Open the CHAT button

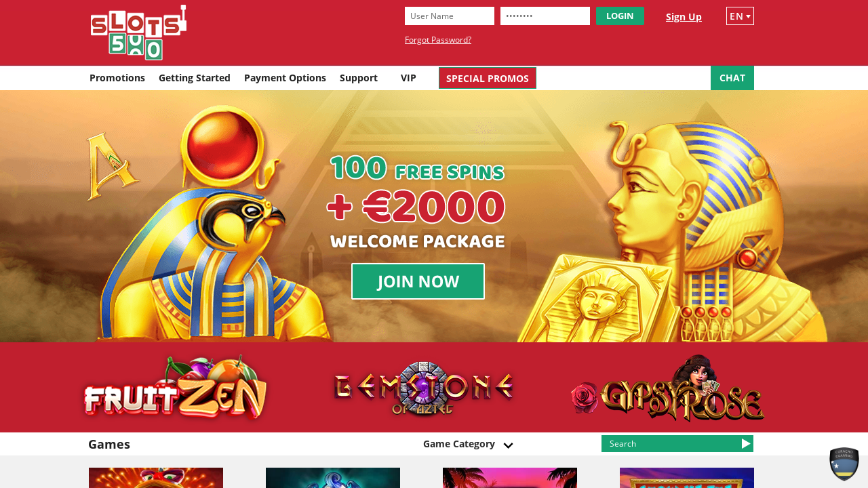tap(732, 78)
